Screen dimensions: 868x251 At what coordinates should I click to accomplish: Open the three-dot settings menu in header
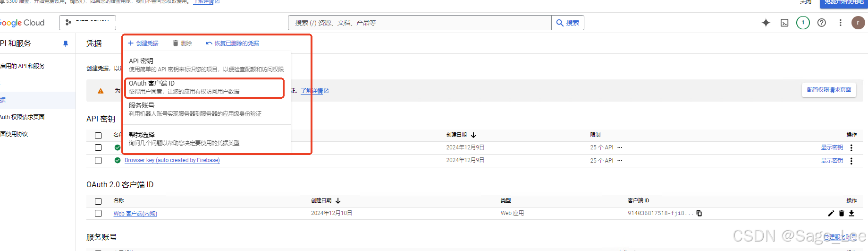pos(840,23)
